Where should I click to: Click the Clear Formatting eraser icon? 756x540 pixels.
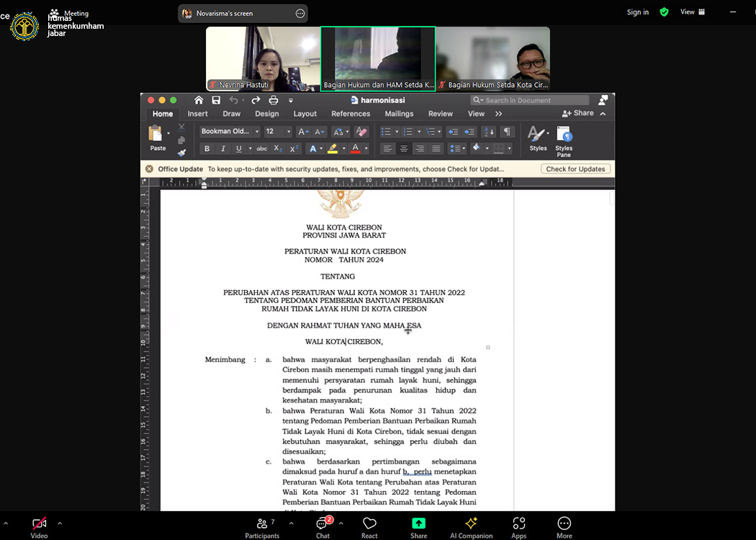pyautogui.click(x=361, y=132)
